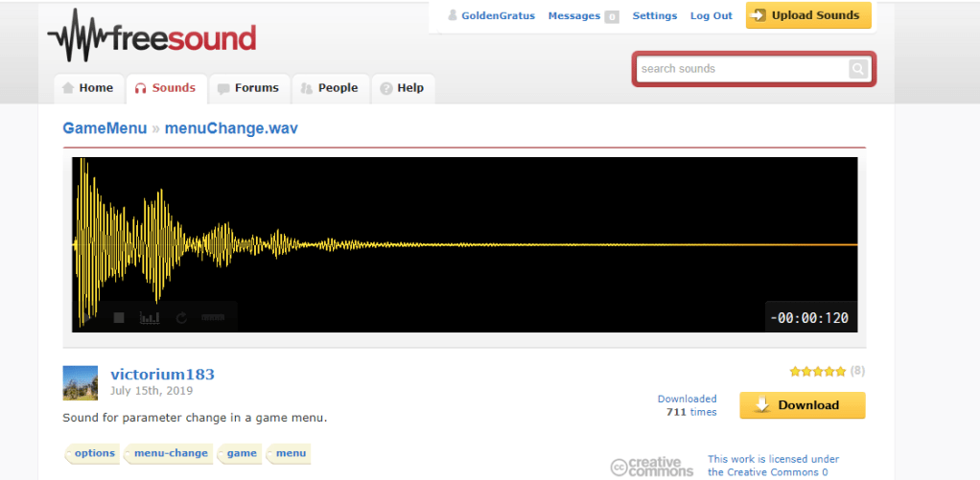Go to the Forums tab
This screenshot has width=980, height=480.
pyautogui.click(x=247, y=88)
